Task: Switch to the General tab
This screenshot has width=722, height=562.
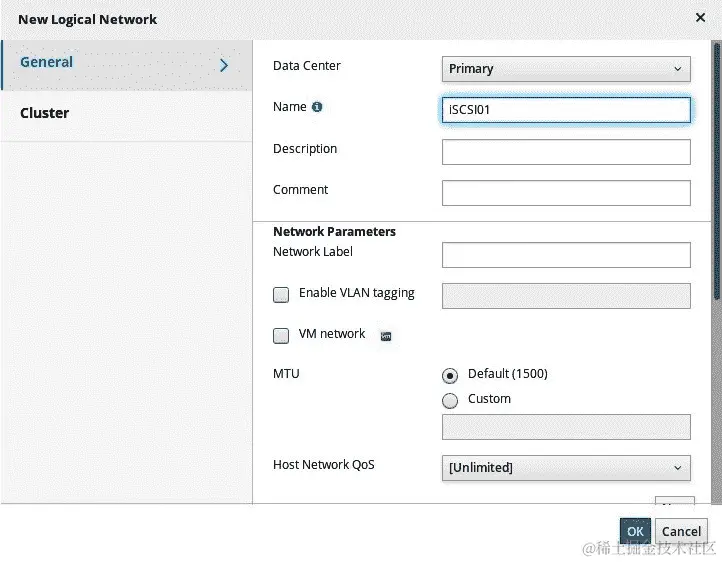Action: 127,65
